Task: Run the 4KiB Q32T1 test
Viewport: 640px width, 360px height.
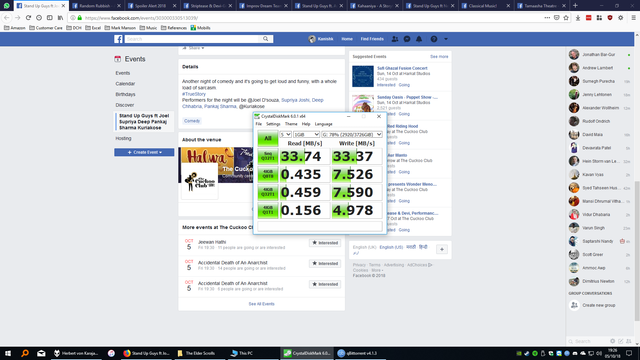Action: click(268, 192)
